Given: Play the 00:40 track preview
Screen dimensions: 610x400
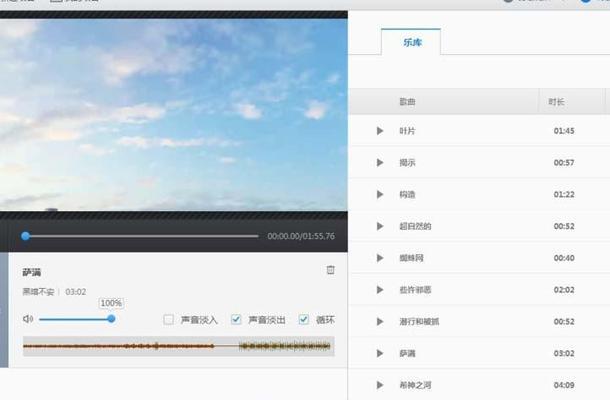Looking at the screenshot, I should [x=380, y=258].
